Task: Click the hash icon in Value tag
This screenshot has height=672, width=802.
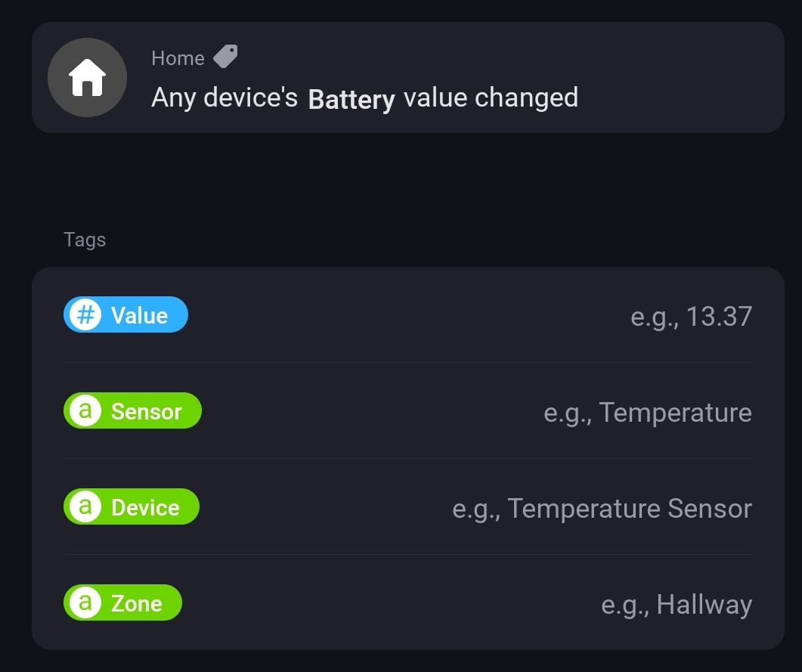Action: coord(85,314)
